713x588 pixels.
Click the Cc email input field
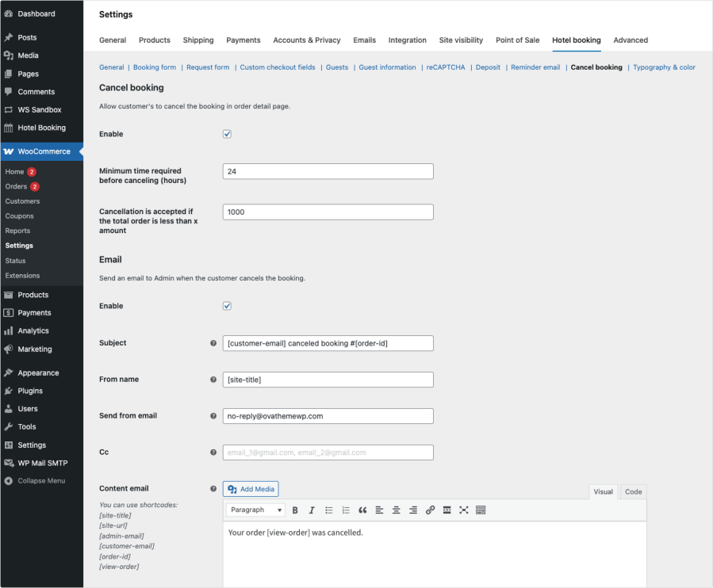[328, 452]
